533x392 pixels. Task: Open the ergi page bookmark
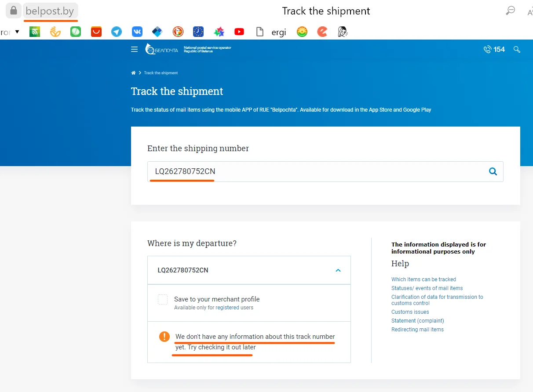[x=271, y=32]
